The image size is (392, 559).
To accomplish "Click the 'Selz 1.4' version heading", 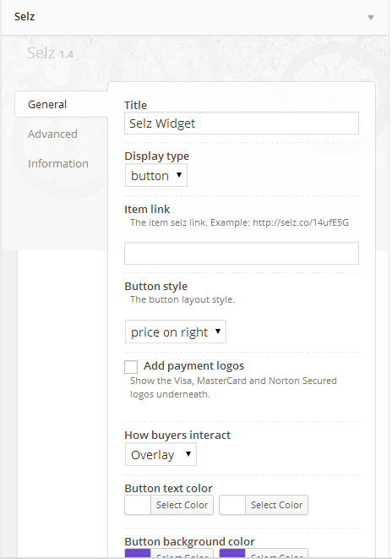I will tap(51, 53).
